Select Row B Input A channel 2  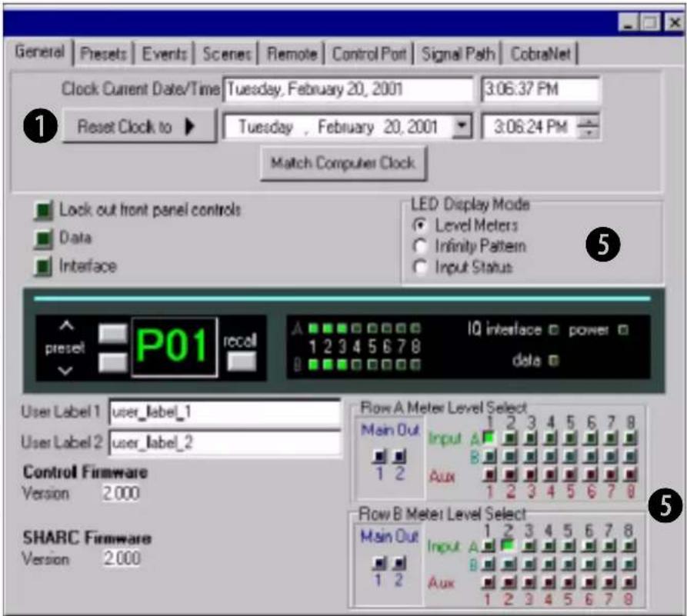coord(508,546)
